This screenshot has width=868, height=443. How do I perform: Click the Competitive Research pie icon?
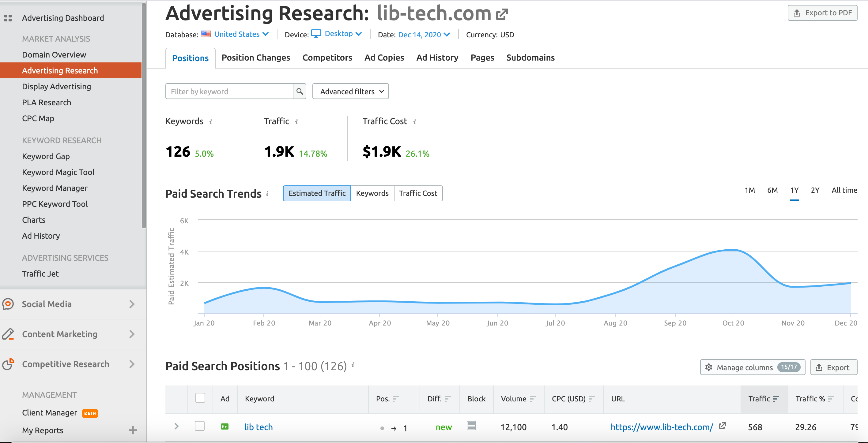tap(8, 364)
